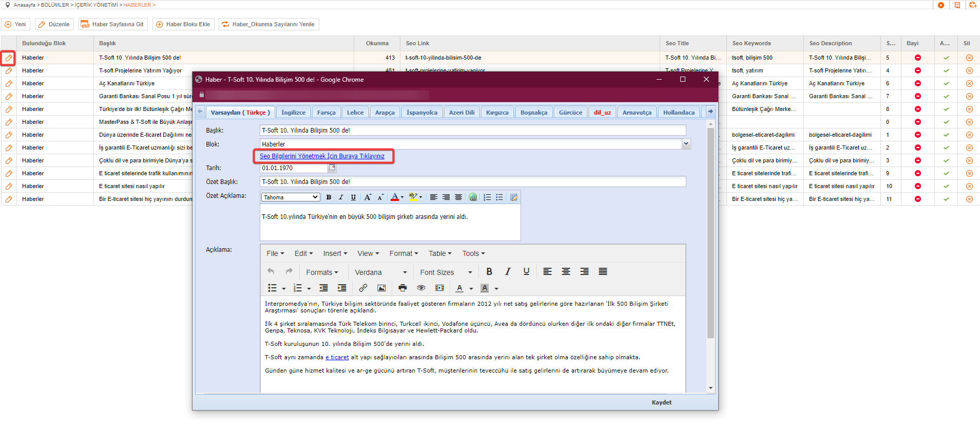
Task: Toggle the Bayi status for the MasterPass & T-Soft row
Action: point(918,122)
